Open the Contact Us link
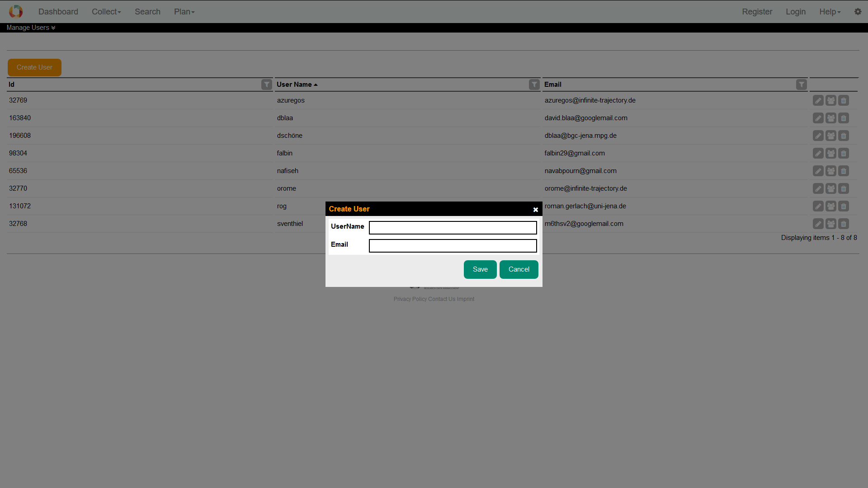This screenshot has height=488, width=868. tap(442, 299)
